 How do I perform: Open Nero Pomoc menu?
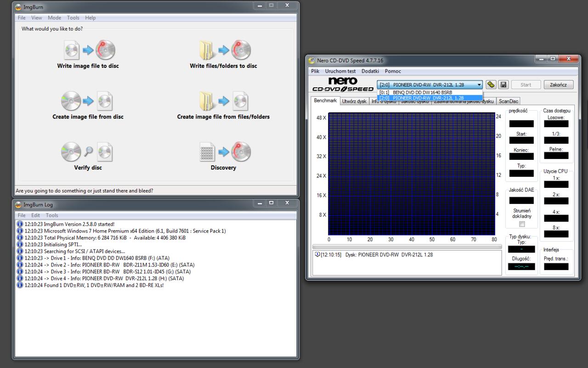click(x=393, y=71)
